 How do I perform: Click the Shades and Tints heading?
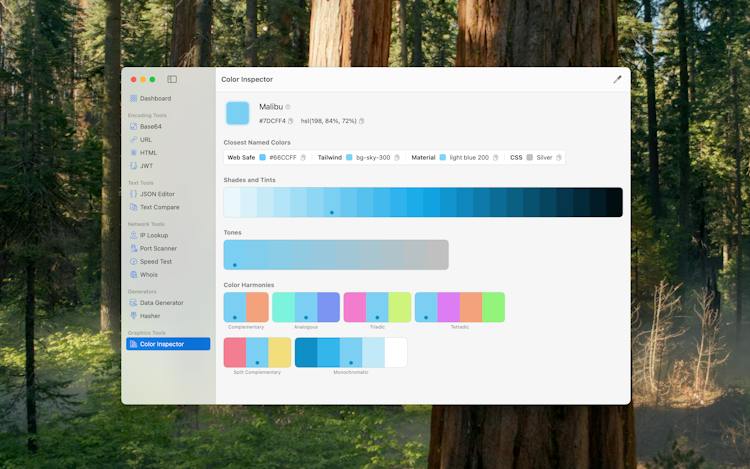click(x=249, y=180)
